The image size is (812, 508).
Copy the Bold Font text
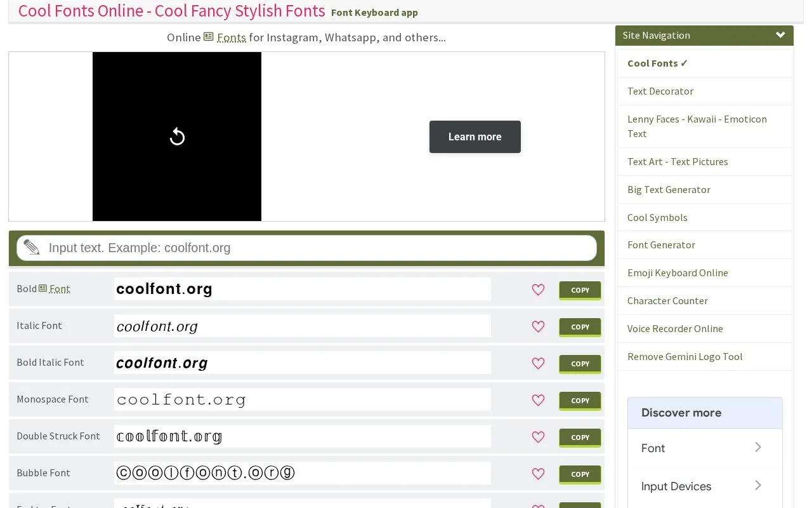tap(580, 290)
